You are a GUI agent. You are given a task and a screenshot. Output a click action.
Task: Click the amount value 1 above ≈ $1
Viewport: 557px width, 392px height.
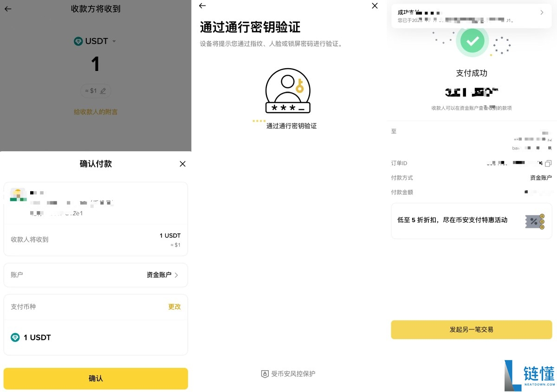point(96,64)
